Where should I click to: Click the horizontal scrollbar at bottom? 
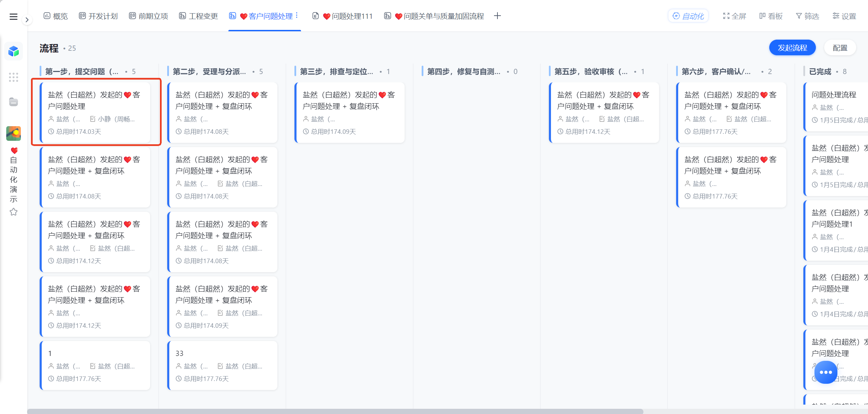coord(335,411)
